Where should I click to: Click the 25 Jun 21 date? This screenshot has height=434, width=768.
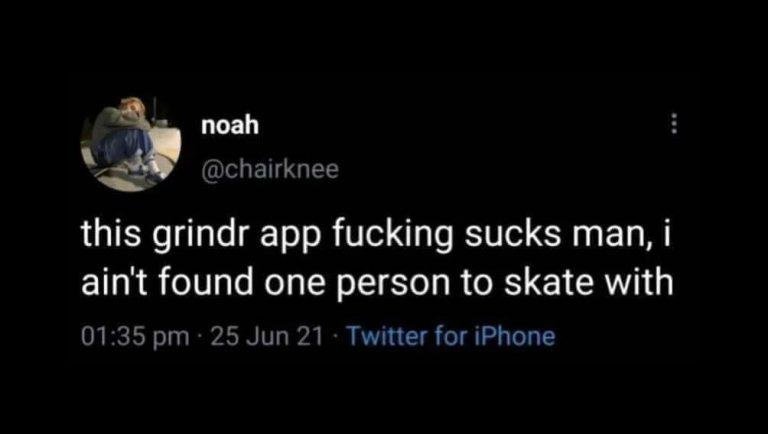point(267,336)
